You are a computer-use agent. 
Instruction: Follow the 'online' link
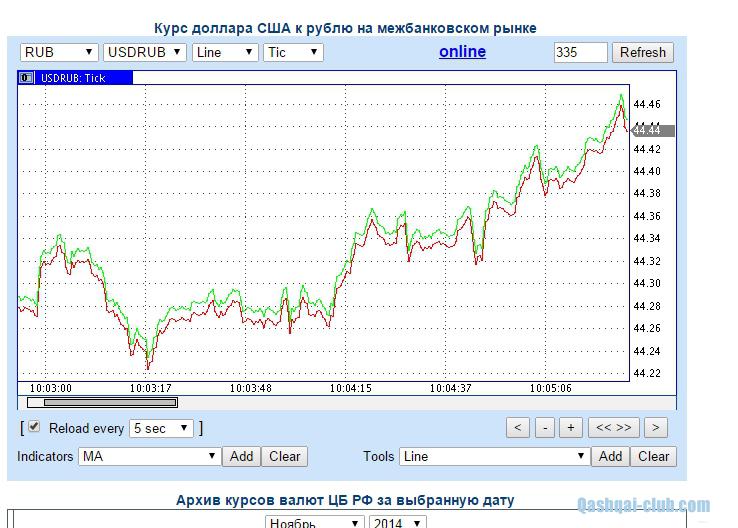click(x=462, y=51)
